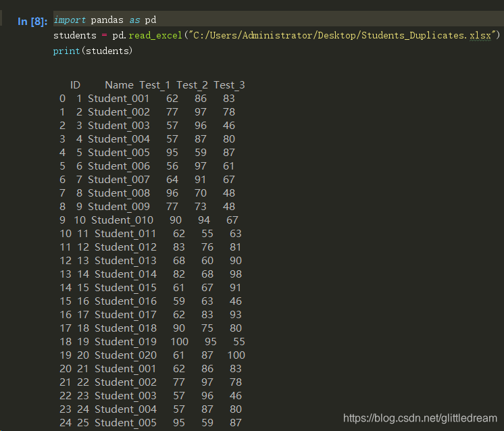Select Student_001 in output row 0
The height and width of the screenshot is (431, 504).
click(119, 99)
